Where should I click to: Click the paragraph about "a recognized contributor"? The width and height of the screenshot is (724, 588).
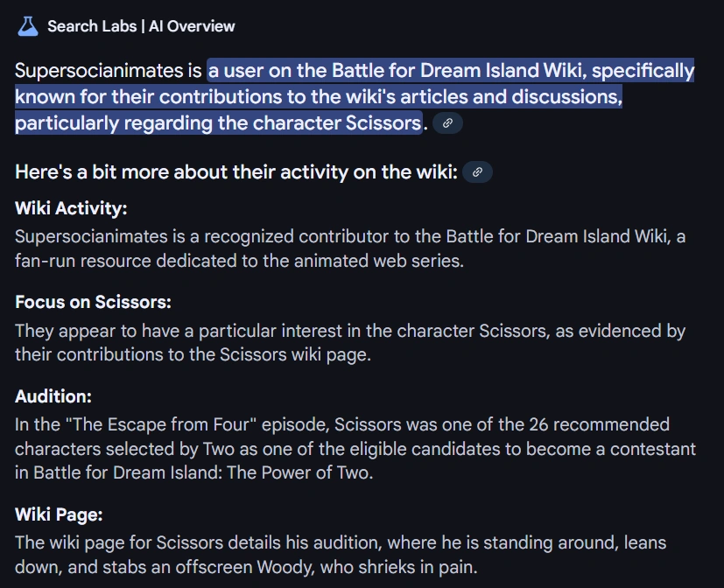[350, 248]
